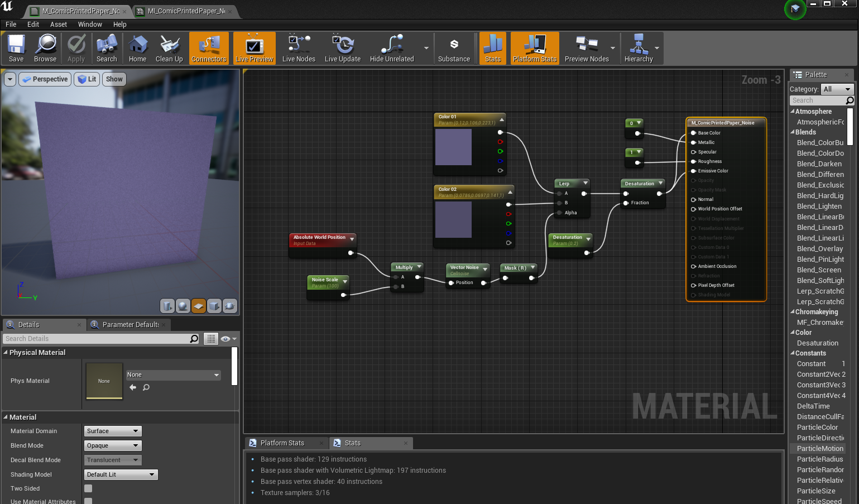This screenshot has width=859, height=504.
Task: Enable the Two Sided checkbox
Action: click(88, 489)
